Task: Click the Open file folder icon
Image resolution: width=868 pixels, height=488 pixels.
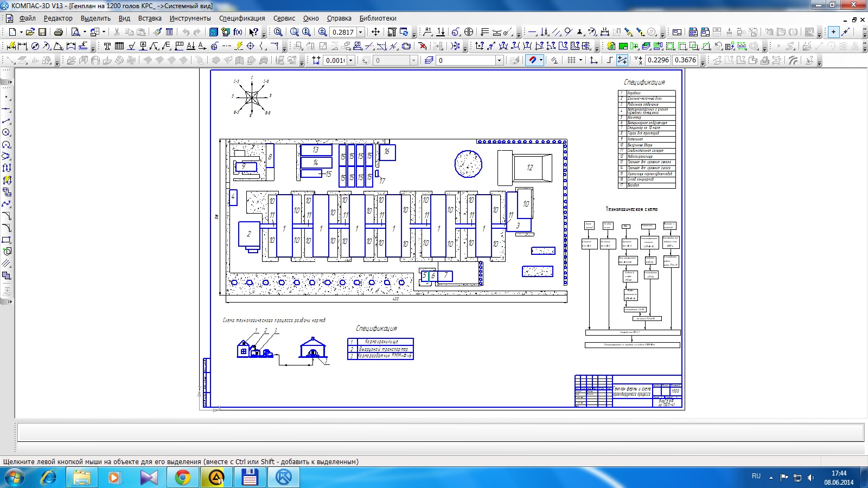Action: coord(30,32)
